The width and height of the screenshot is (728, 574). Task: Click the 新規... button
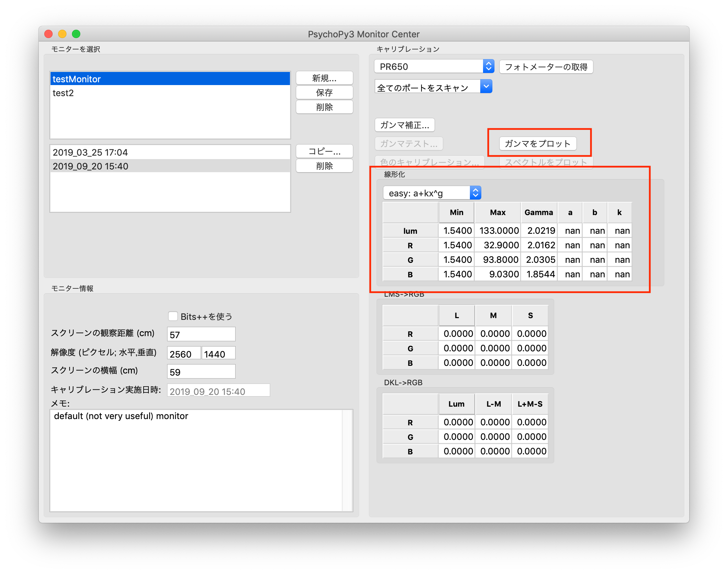tap(324, 78)
